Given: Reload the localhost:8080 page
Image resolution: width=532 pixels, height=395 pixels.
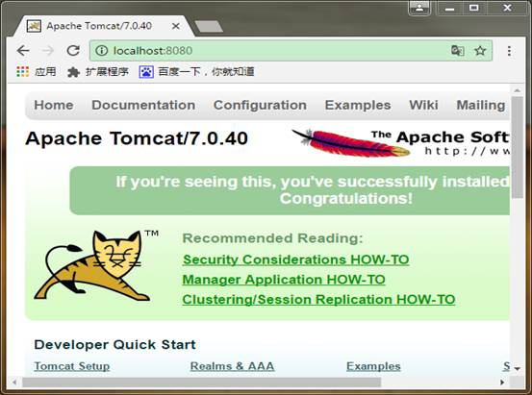Looking at the screenshot, I should coord(73,51).
